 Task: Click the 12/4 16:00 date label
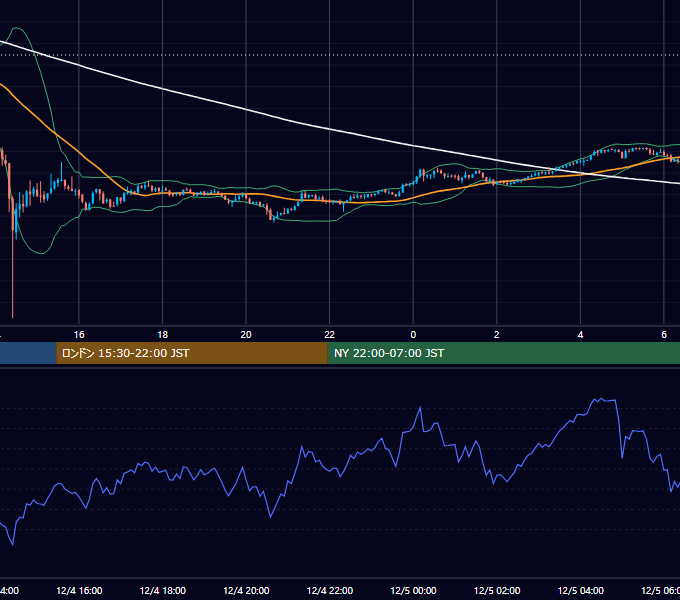click(x=79, y=590)
